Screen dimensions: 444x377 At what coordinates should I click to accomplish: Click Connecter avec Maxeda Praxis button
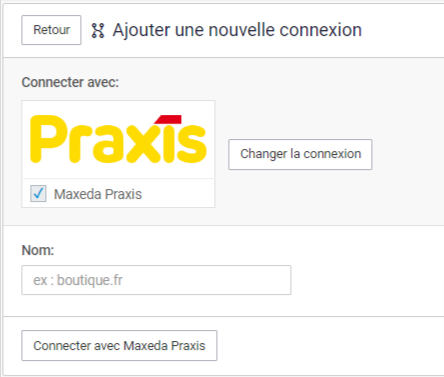pyautogui.click(x=119, y=346)
